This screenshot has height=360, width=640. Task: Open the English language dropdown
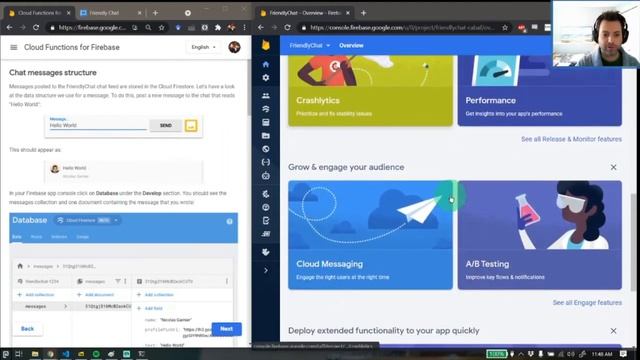coord(203,47)
